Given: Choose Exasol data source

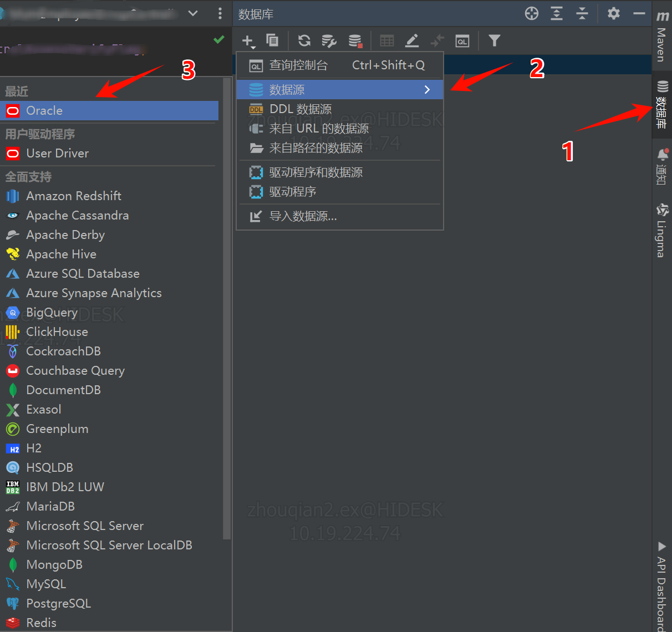Looking at the screenshot, I should 109,409.
